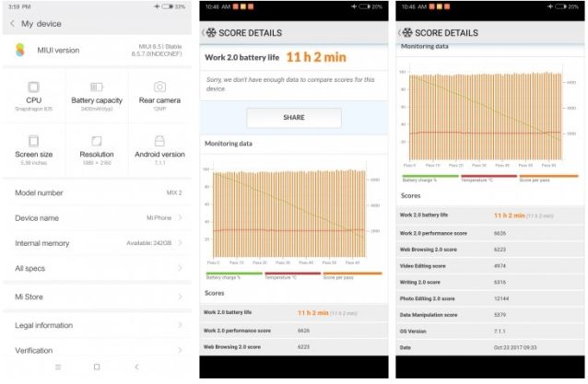The image size is (588, 384).
Task: Tap Monitoring data heading in middle screen
Action: click(229, 144)
